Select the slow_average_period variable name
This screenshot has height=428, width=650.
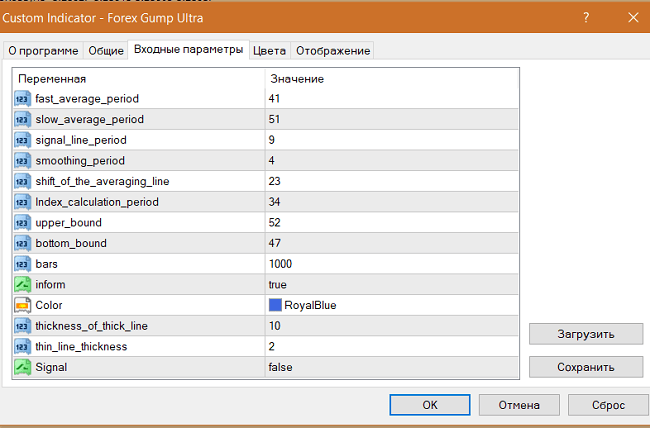pyautogui.click(x=90, y=119)
